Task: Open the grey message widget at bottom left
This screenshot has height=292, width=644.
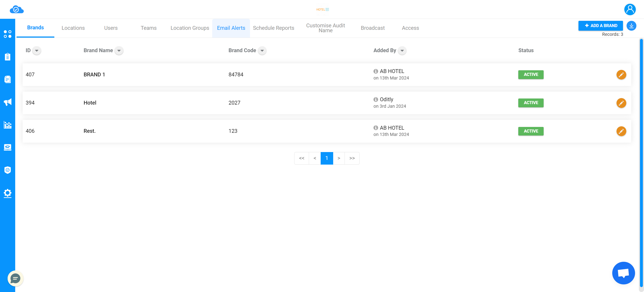Action: point(15,278)
